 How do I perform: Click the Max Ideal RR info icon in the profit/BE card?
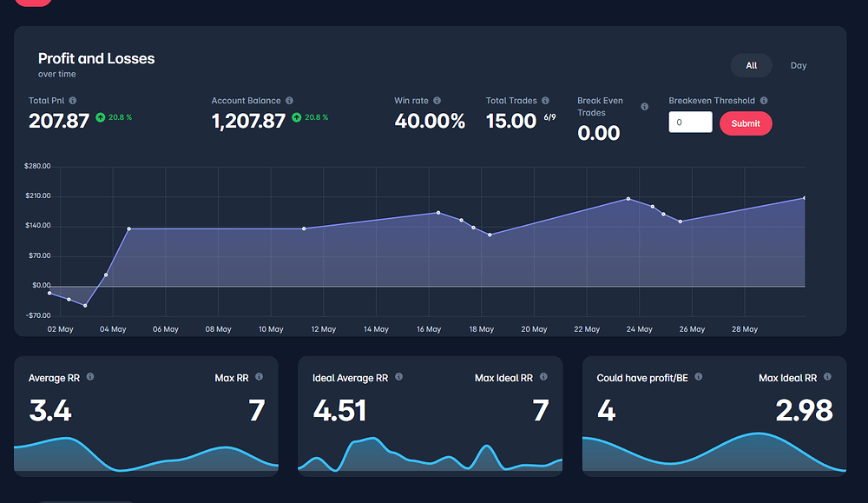click(x=827, y=377)
